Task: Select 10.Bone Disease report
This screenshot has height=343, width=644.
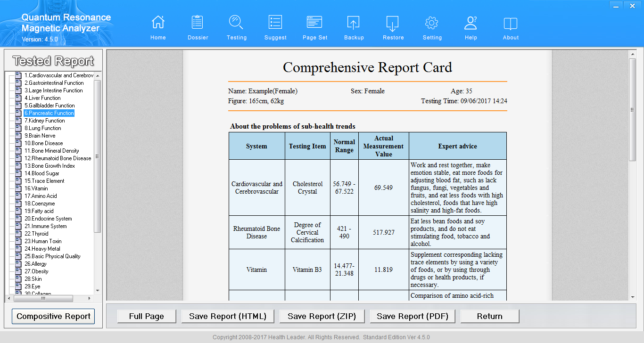Action: tap(44, 143)
